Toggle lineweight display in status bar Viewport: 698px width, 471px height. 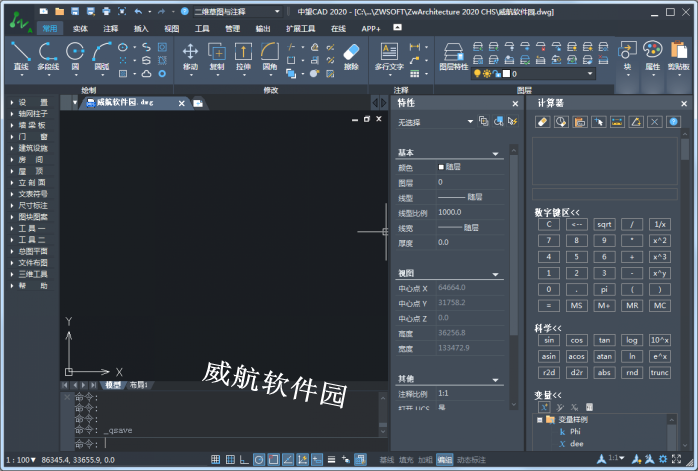[331, 459]
